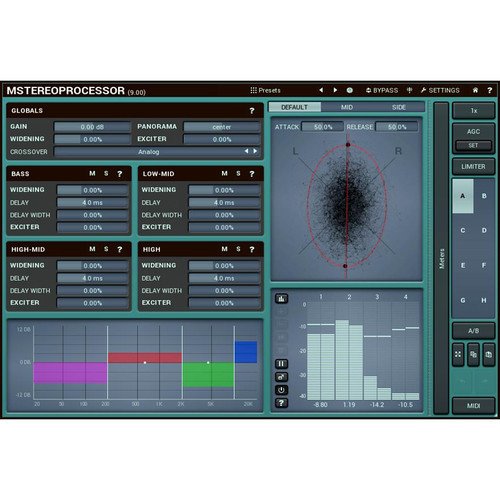This screenshot has width=500, height=500.
Task: Click the random preset circle icon
Action: pos(350,90)
